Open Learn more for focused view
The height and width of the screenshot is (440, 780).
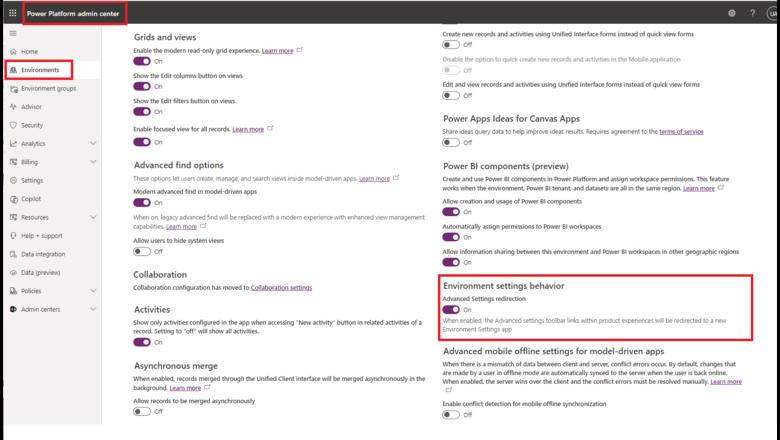click(x=248, y=129)
